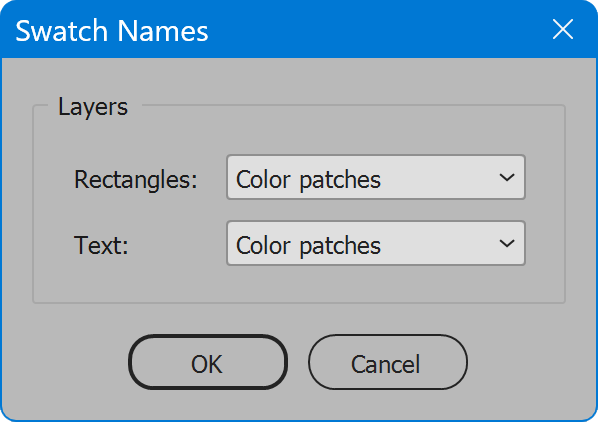Open the Text layer dropdown
The width and height of the screenshot is (598, 422).
coord(376,243)
